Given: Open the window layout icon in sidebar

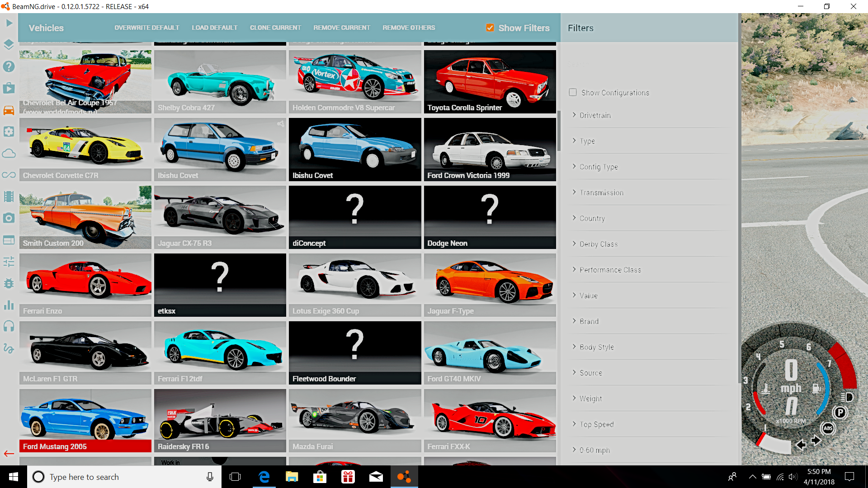Looking at the screenshot, I should click(x=9, y=240).
